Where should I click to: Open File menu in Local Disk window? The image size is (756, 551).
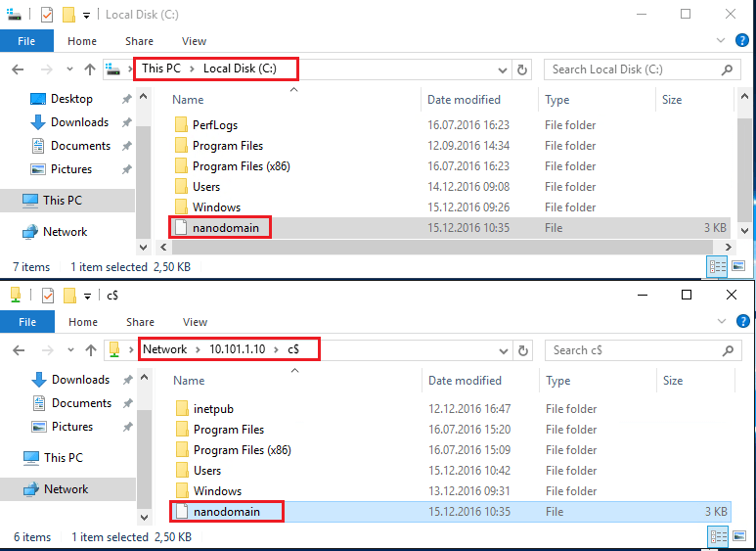26,41
